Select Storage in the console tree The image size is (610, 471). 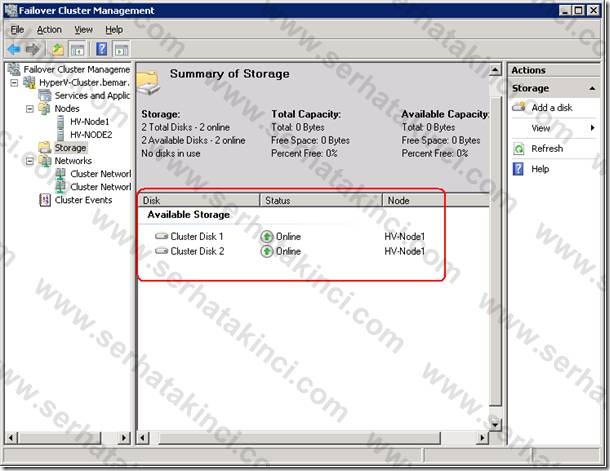70,148
